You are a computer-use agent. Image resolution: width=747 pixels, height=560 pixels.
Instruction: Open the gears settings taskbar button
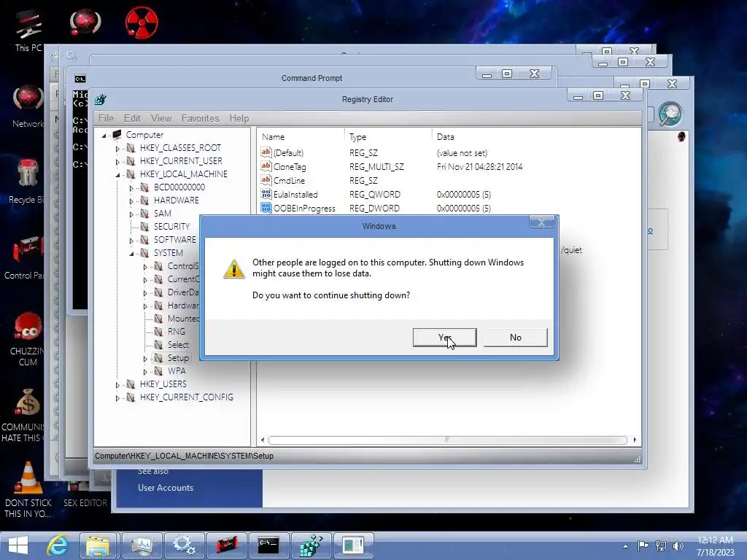click(184, 545)
